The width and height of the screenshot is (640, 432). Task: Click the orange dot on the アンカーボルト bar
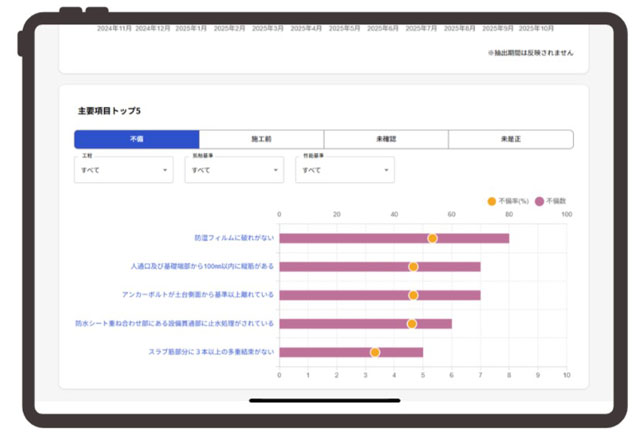[x=413, y=295]
